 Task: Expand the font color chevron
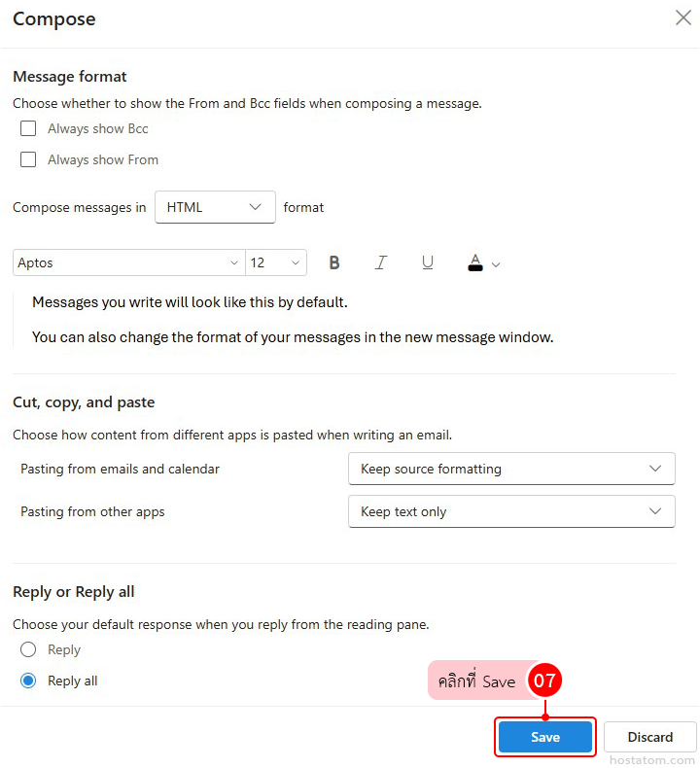coord(496,265)
